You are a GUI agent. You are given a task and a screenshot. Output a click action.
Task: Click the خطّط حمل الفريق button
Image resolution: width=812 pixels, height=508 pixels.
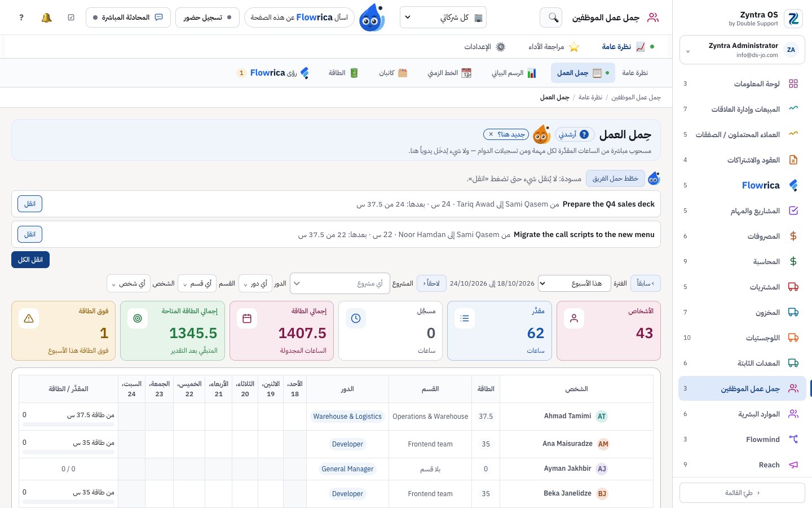pos(615,179)
